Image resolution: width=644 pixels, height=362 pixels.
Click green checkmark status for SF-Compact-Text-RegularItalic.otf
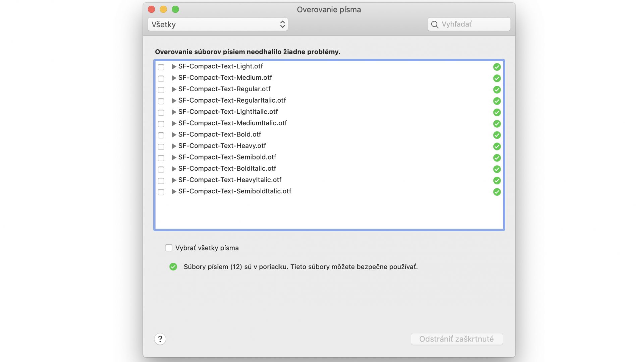click(497, 101)
